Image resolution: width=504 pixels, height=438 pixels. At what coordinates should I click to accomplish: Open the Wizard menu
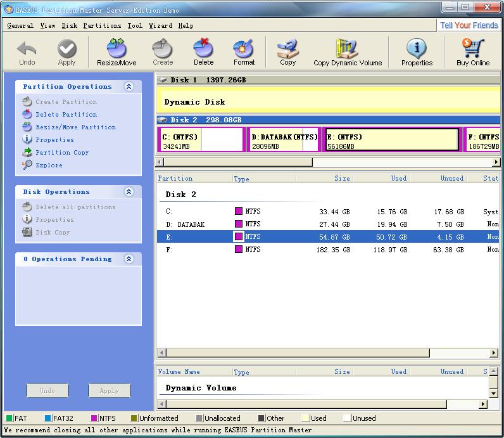point(160,25)
